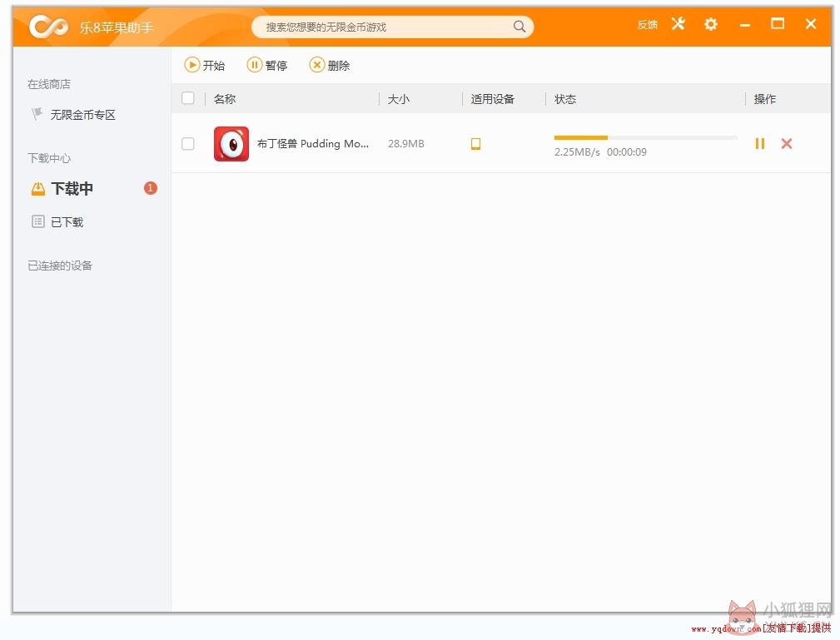This screenshot has width=840, height=640.
Task: Select 已下载 in the sidebar
Action: pos(57,221)
